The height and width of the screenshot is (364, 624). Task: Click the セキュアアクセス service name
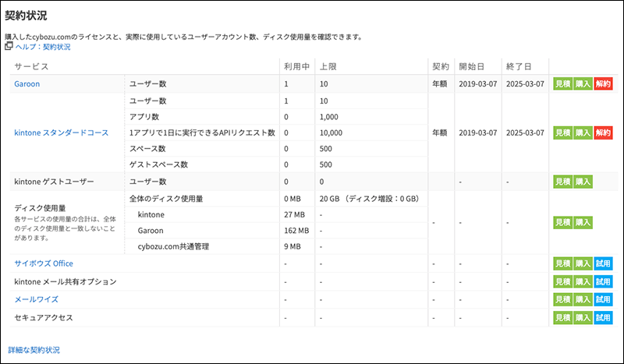coord(44,317)
